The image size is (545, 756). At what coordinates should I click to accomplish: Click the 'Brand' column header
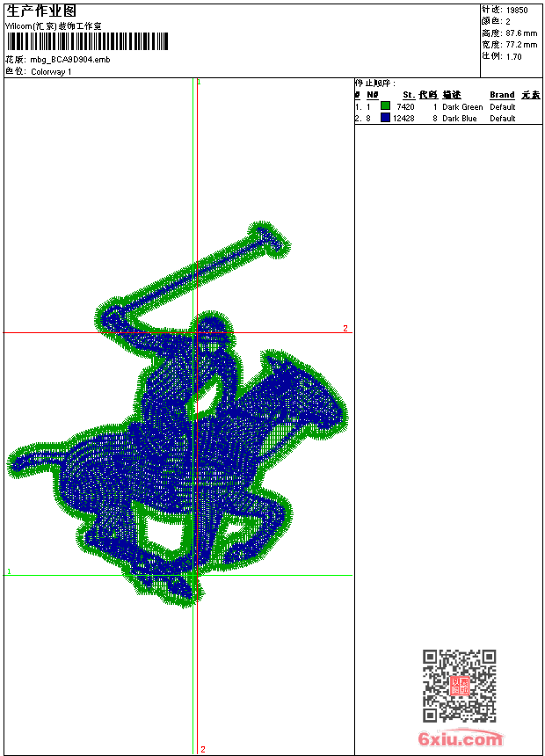point(502,95)
